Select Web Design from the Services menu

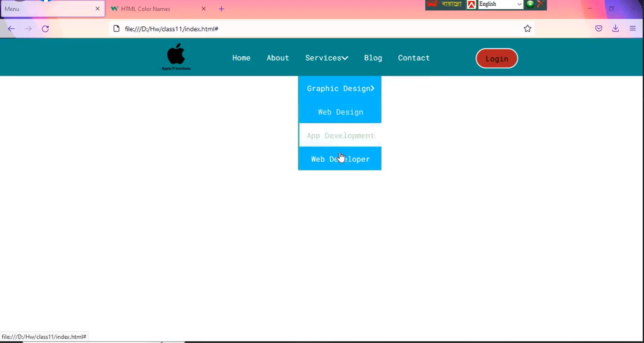click(340, 112)
